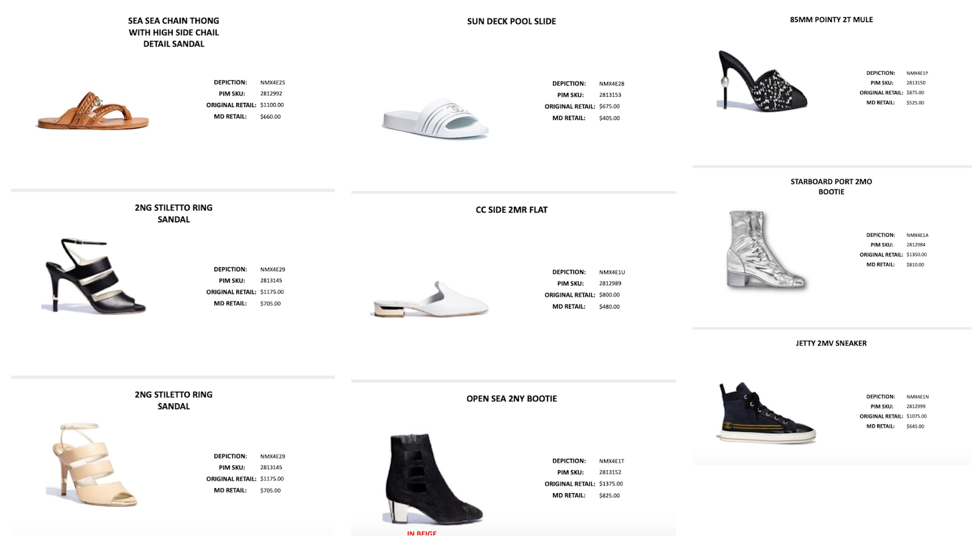Click the CC Side 2MR Flat heading

pos(511,210)
